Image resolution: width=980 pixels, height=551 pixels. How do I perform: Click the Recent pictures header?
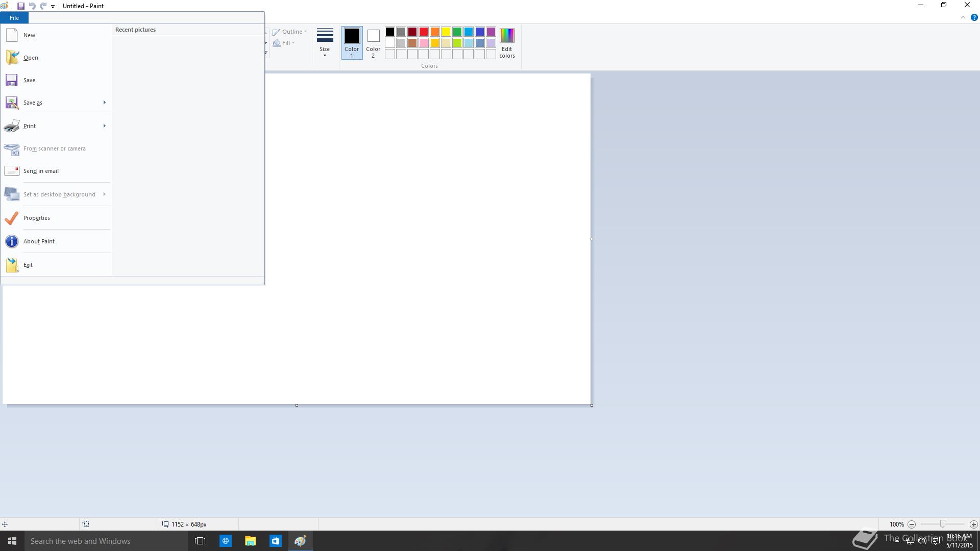click(x=135, y=30)
